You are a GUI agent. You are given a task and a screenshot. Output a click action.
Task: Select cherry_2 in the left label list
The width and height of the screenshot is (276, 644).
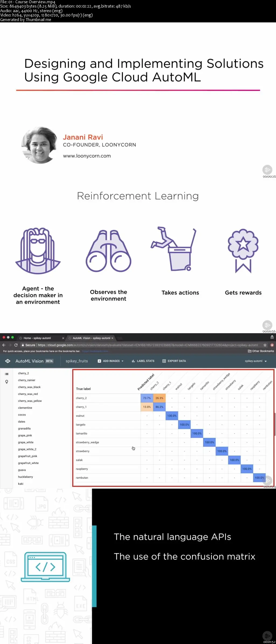tap(23, 373)
